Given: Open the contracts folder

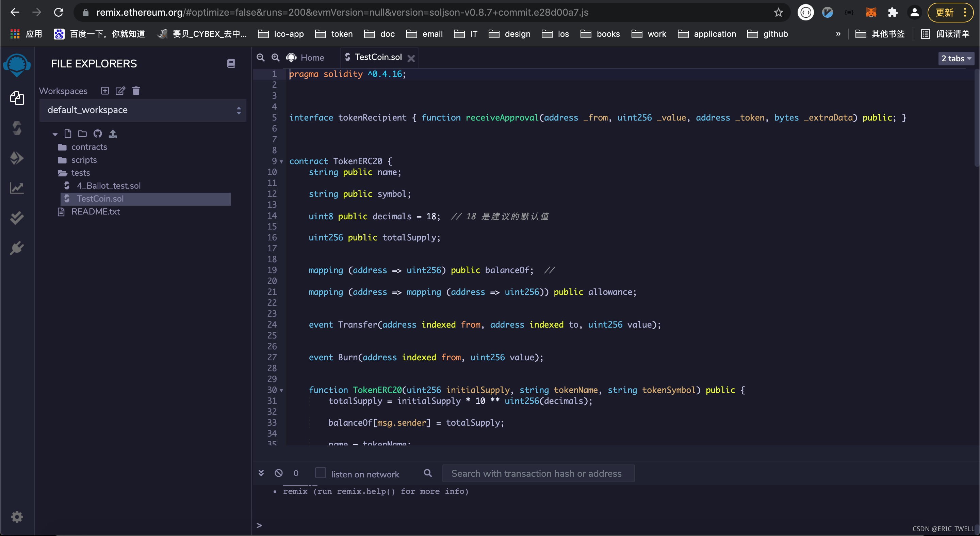Looking at the screenshot, I should point(89,147).
